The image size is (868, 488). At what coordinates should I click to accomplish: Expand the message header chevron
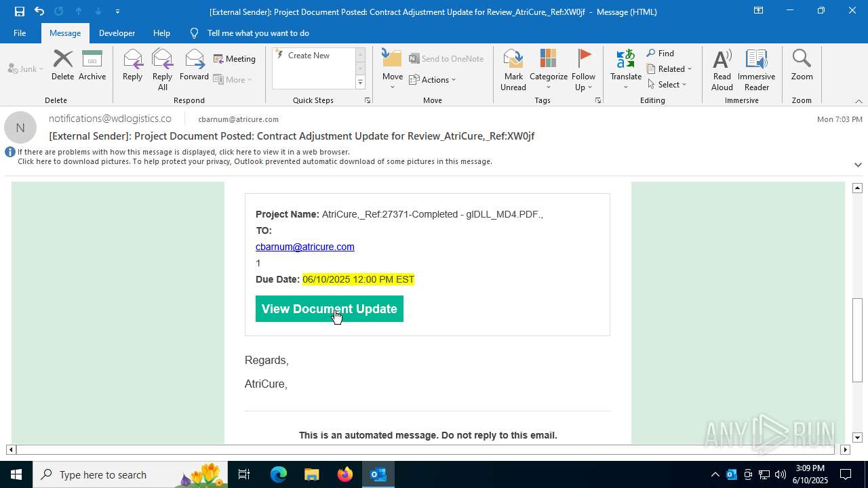pyautogui.click(x=858, y=165)
